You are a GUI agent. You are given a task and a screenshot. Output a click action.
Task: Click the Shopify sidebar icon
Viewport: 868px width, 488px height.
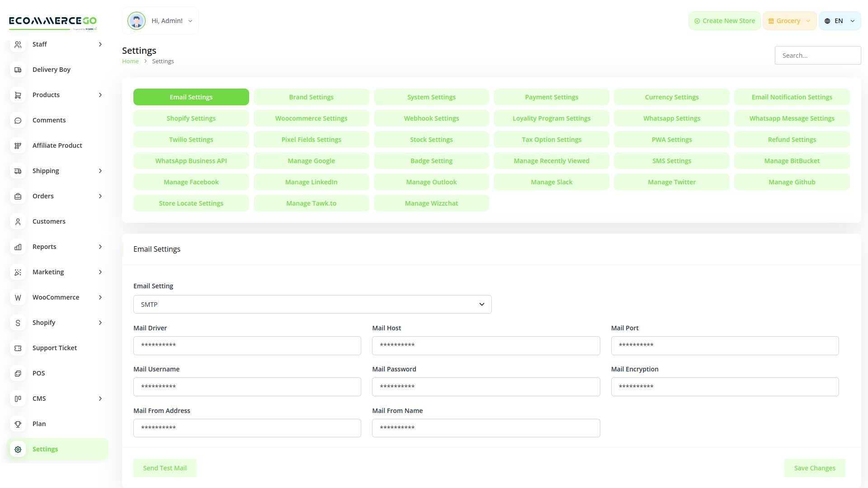click(18, 323)
